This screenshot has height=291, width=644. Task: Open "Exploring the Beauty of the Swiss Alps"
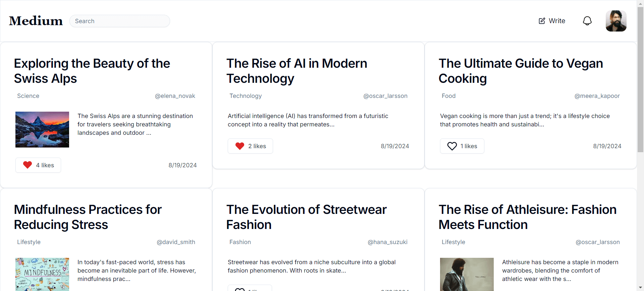pyautogui.click(x=92, y=71)
